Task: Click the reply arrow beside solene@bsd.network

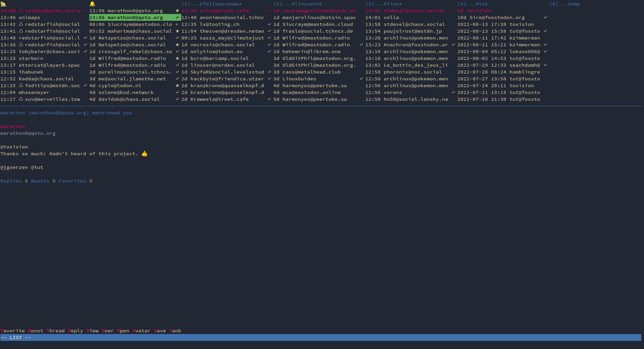Action: click(x=177, y=92)
